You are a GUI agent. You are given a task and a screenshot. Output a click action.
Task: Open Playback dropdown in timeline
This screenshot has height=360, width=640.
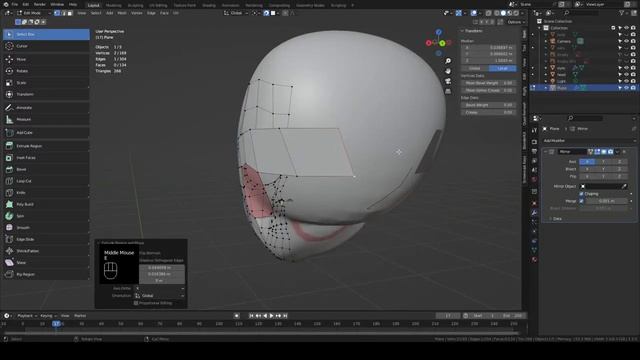coord(27,316)
